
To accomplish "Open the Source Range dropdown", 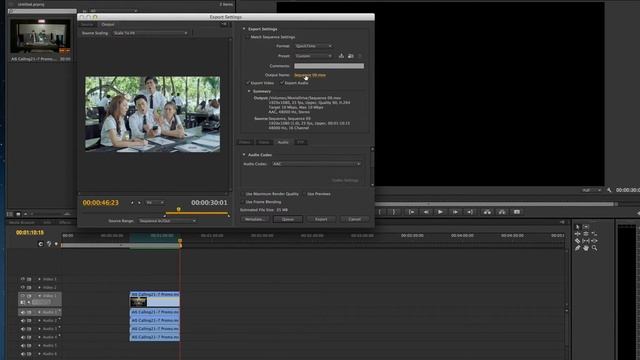I will [x=167, y=221].
